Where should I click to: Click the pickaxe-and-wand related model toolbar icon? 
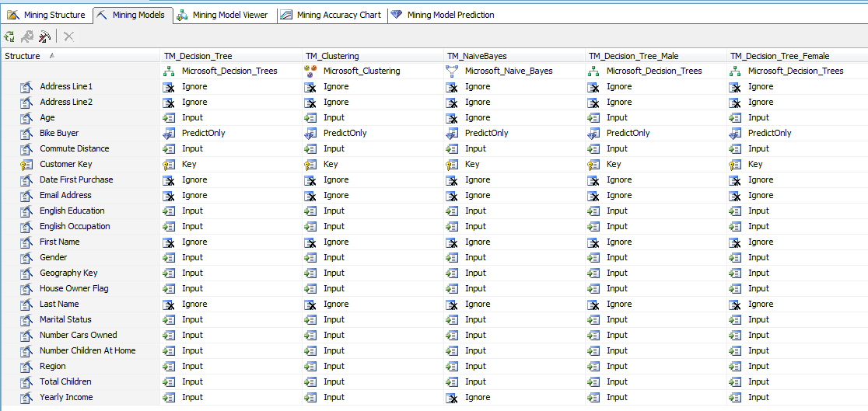pyautogui.click(x=45, y=37)
